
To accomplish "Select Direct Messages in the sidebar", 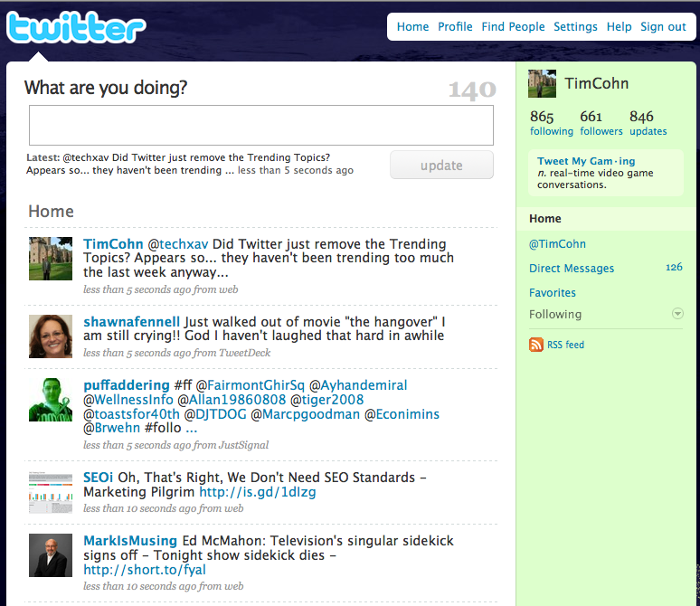I will point(571,269).
